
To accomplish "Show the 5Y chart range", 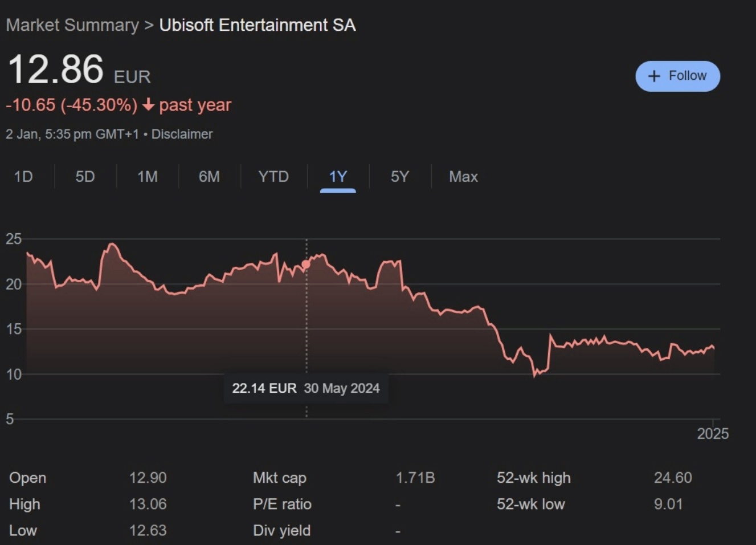I will (x=400, y=177).
